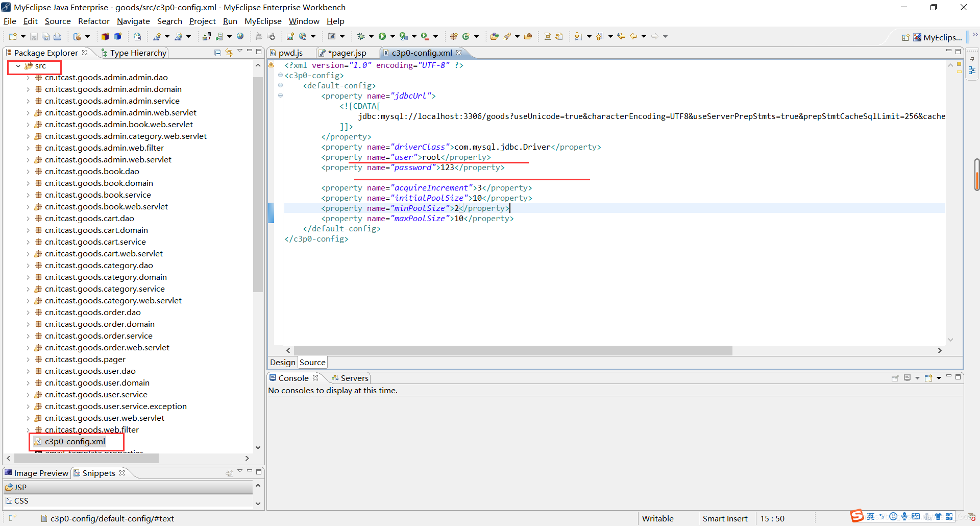Click the Print toolbar icon
Viewport: 980px width, 526px height.
(x=57, y=36)
